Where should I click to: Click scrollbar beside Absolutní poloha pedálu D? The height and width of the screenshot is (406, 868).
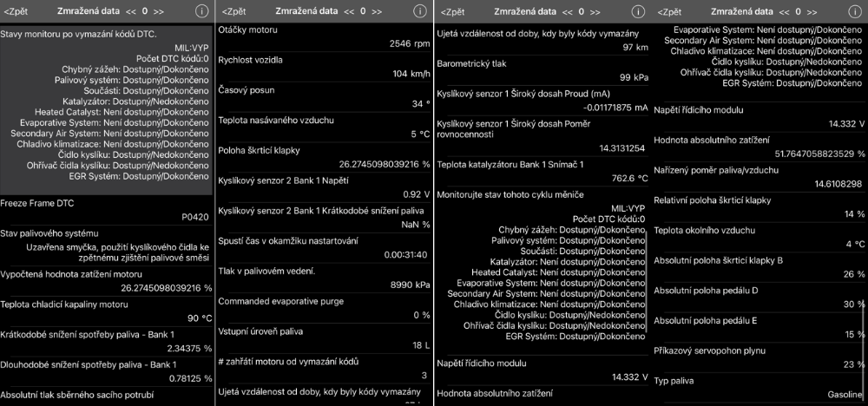pyautogui.click(x=865, y=304)
